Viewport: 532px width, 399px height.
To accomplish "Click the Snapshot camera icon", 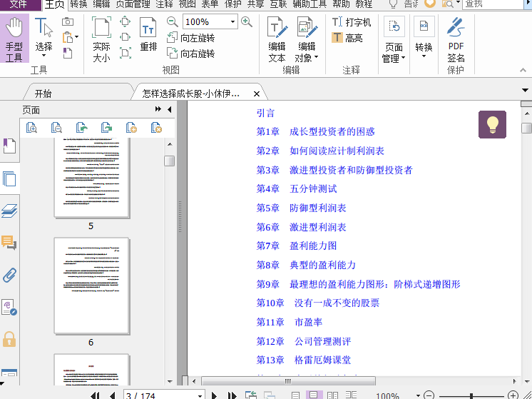I will pyautogui.click(x=68, y=21).
